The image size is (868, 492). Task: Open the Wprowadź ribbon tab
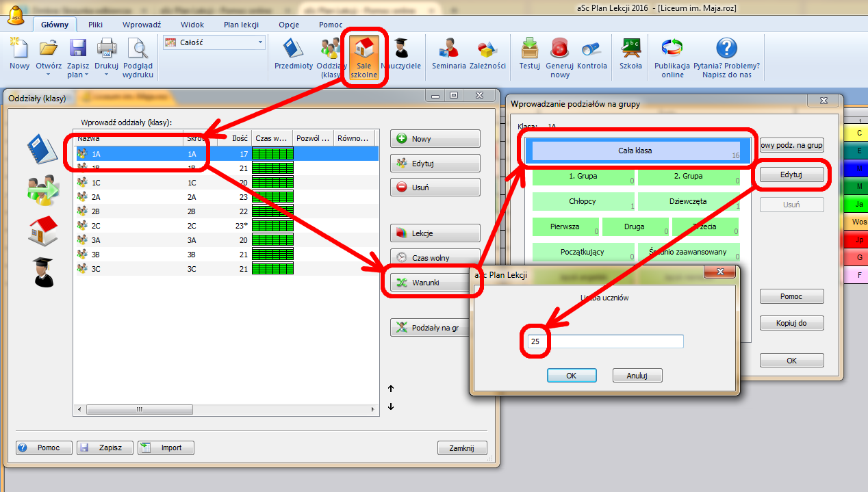[142, 25]
